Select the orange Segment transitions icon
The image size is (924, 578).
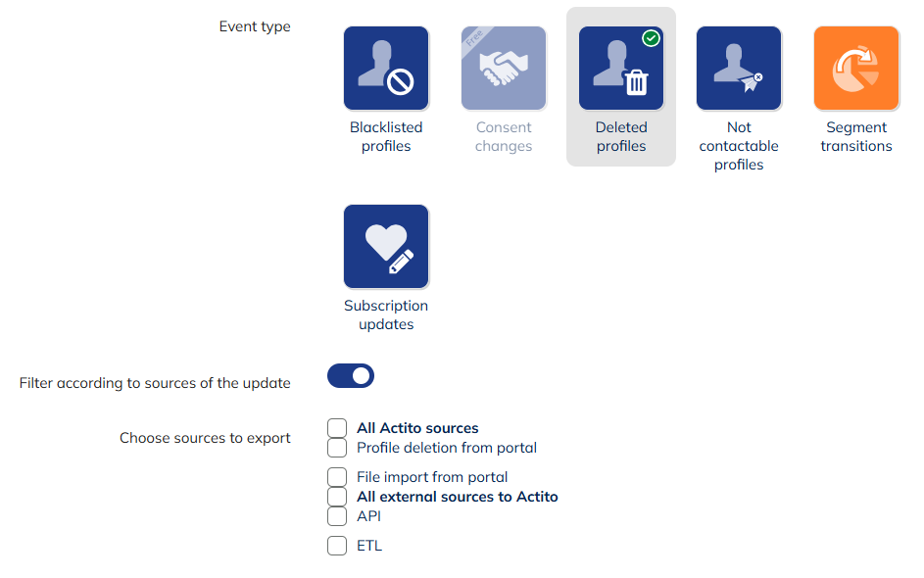[x=855, y=68]
